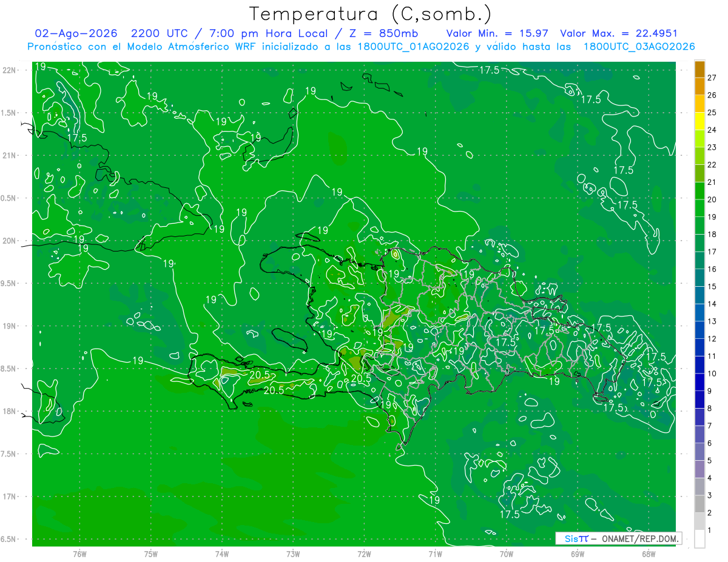Click the "72W" longitude axis label

[x=364, y=554]
